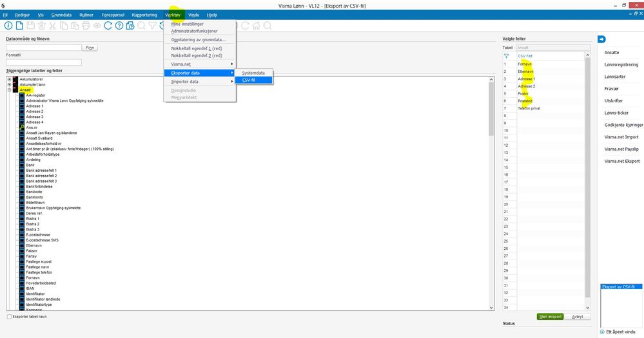This screenshot has height=338, width=644.
Task: Click the Finn button
Action: (x=90, y=48)
